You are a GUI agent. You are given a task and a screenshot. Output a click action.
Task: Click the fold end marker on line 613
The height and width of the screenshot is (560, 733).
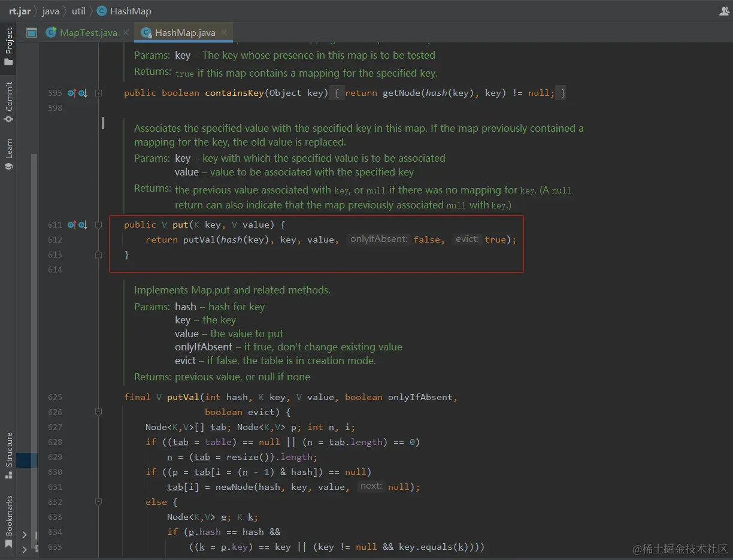99,255
